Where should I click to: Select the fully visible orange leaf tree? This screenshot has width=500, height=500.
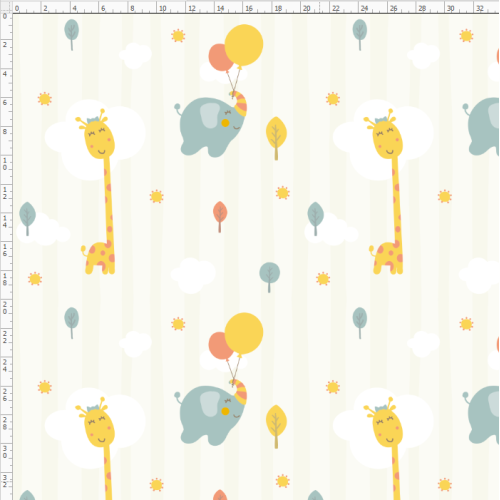pos(220,217)
